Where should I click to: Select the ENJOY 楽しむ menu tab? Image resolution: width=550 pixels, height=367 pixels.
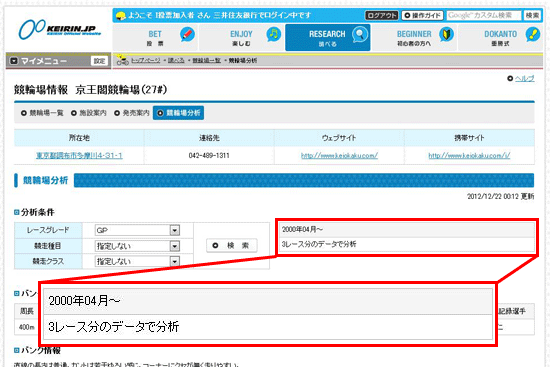point(241,38)
